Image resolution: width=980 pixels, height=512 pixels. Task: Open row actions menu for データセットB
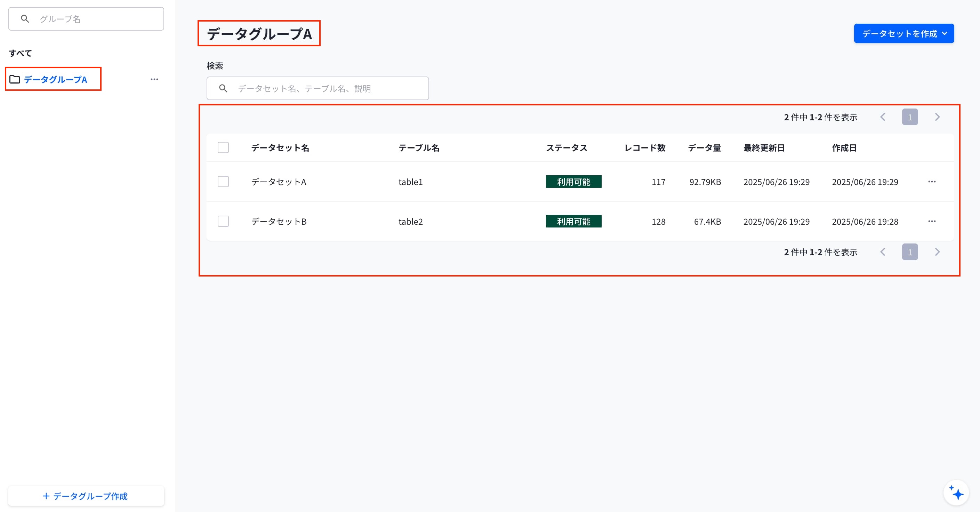932,221
